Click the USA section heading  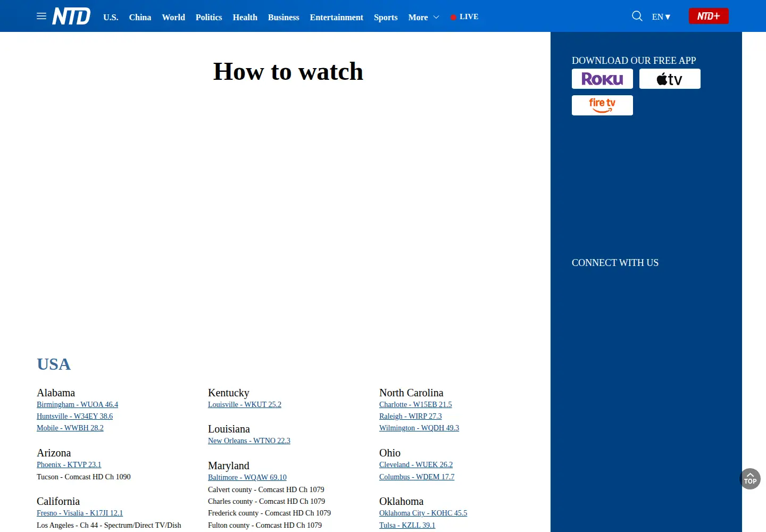(54, 364)
